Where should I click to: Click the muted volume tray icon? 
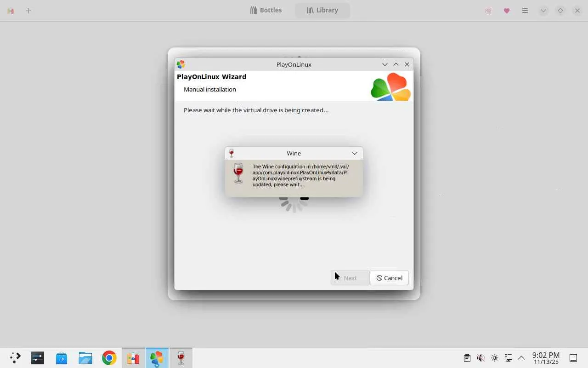coord(481,358)
